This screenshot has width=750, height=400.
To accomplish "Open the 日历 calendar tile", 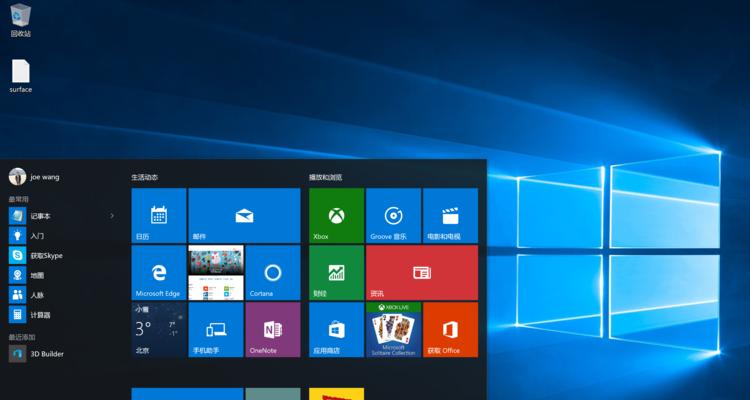I will pyautogui.click(x=159, y=215).
